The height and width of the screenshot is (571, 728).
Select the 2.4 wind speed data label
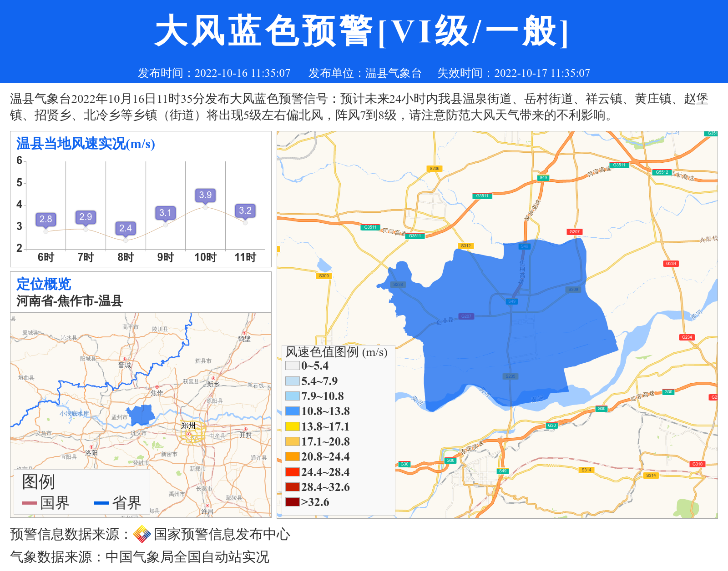point(125,228)
